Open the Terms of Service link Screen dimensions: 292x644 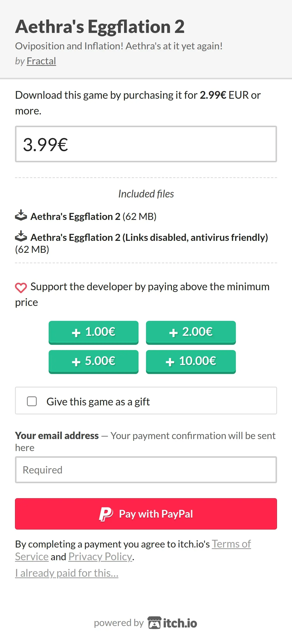click(231, 544)
